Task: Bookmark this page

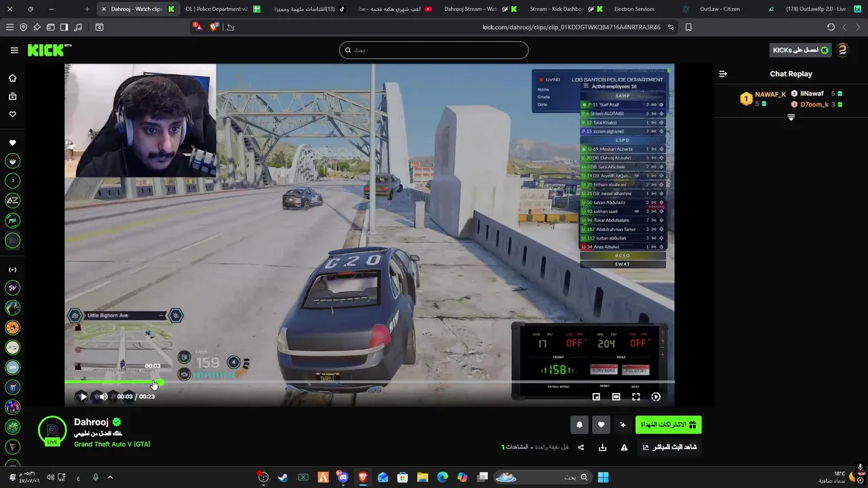Action: tap(688, 27)
